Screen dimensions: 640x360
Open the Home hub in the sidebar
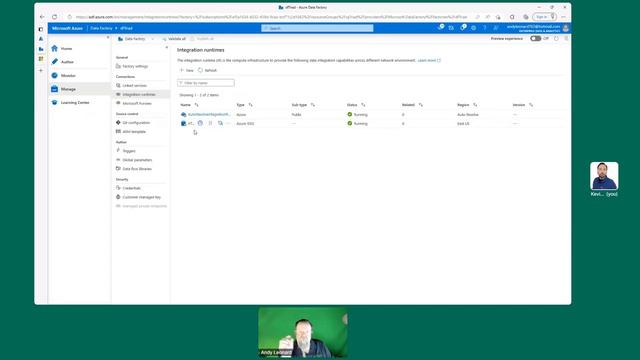pos(79,49)
